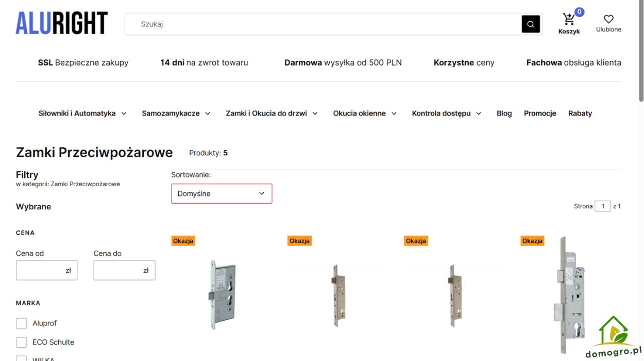Click the Cena do price field
644x361 pixels.
coord(124,270)
